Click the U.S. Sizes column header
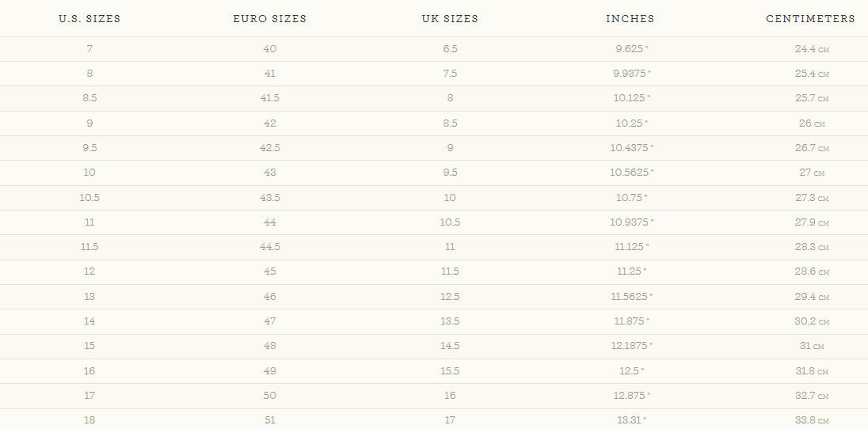Screen dimensions: 868x429 pos(89,19)
